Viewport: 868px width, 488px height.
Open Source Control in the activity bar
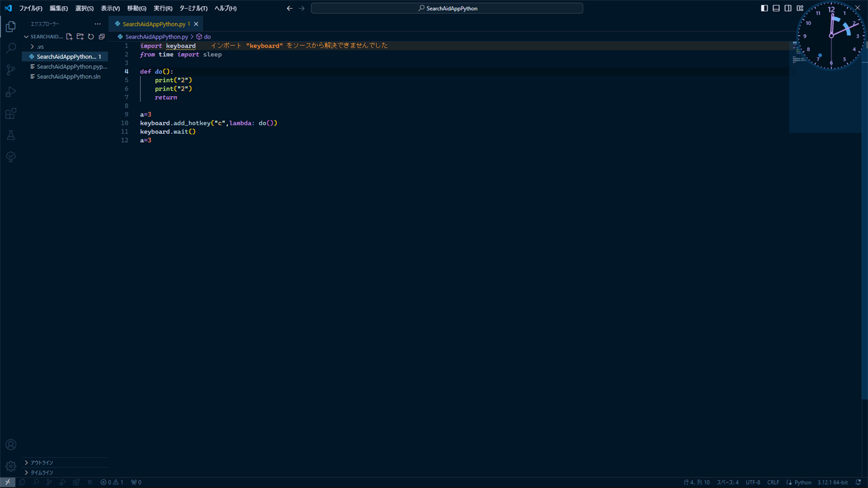coord(11,70)
